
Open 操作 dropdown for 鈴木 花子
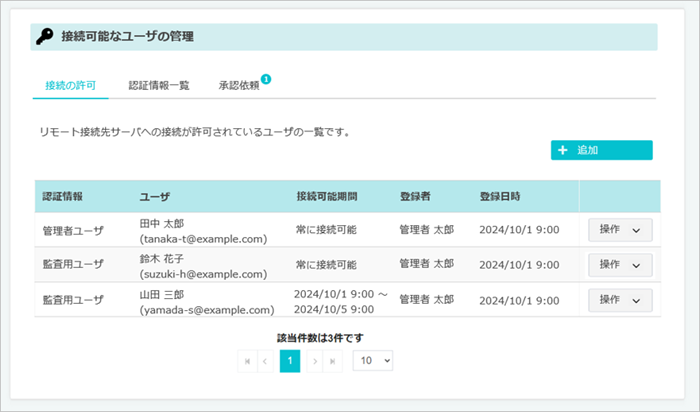pyautogui.click(x=620, y=265)
